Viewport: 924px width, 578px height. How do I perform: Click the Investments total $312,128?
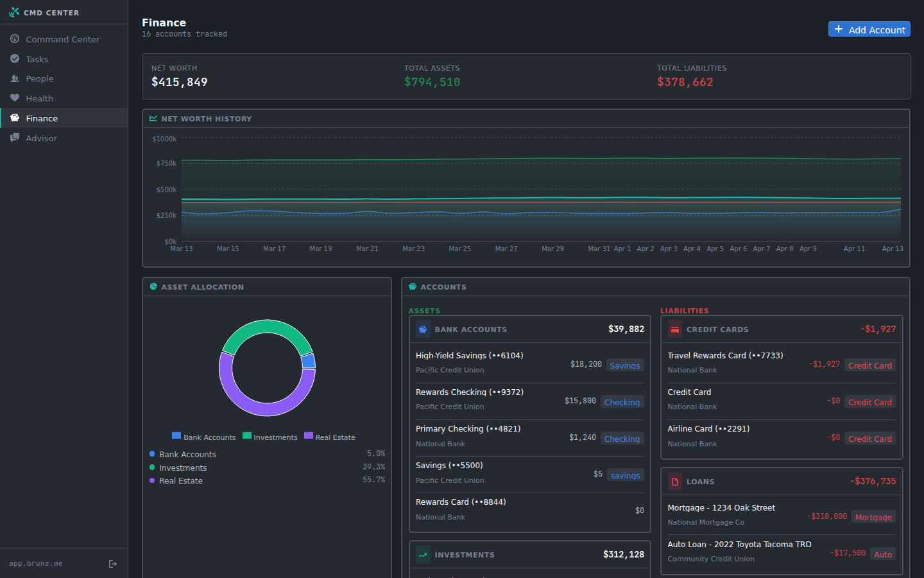tap(624, 554)
